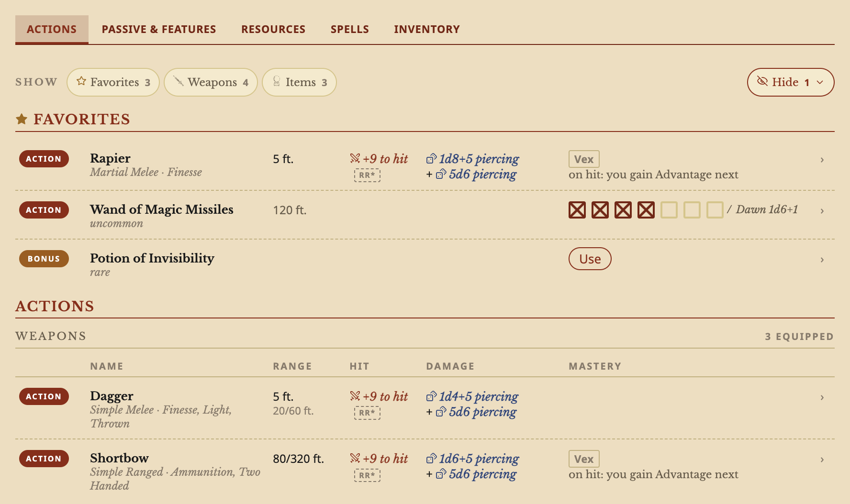Roll Rapier 1d8+5 piercing damage dice

click(x=473, y=159)
